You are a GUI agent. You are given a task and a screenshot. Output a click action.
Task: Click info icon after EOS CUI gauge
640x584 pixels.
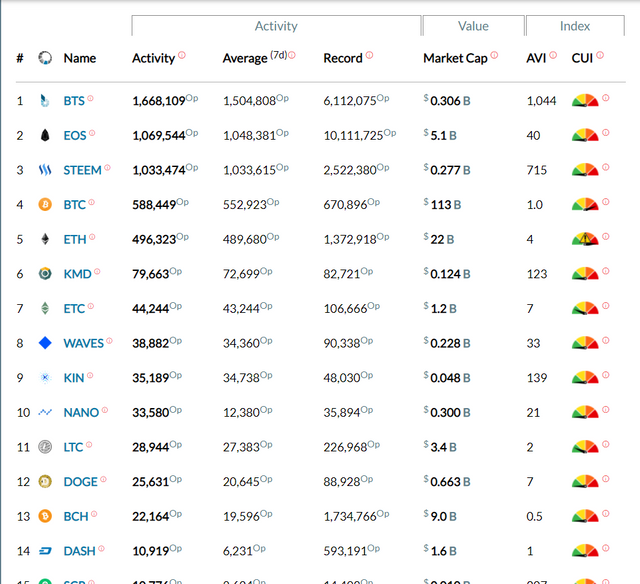tap(606, 132)
